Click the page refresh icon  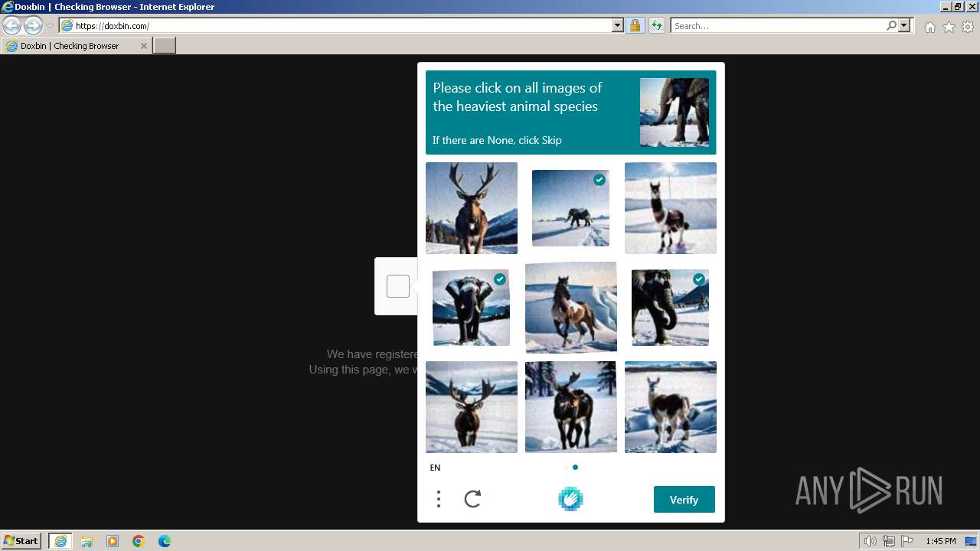point(656,26)
